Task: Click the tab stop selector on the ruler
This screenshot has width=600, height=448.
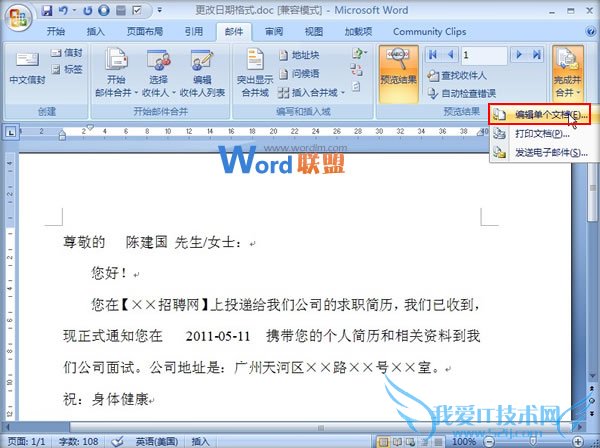Action: [11, 132]
